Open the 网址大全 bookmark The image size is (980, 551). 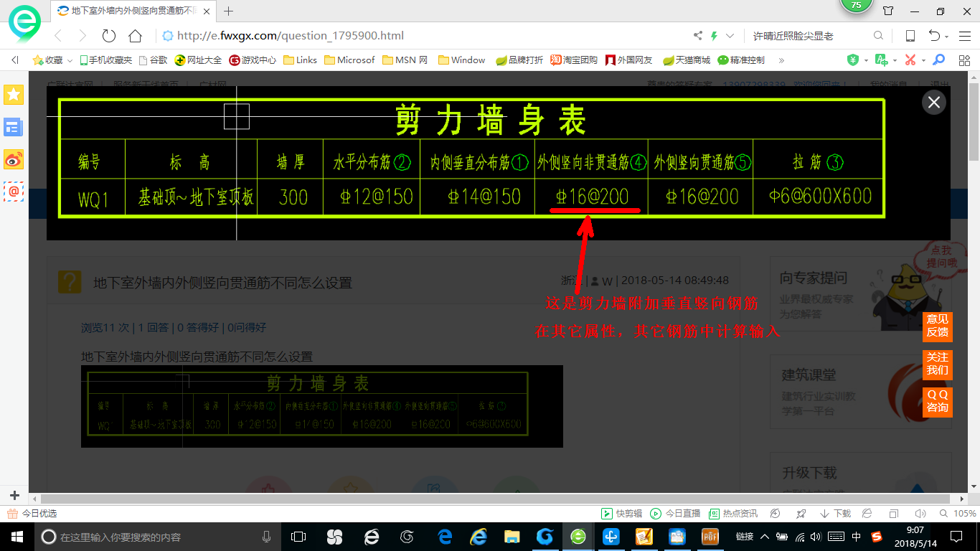coord(199,60)
